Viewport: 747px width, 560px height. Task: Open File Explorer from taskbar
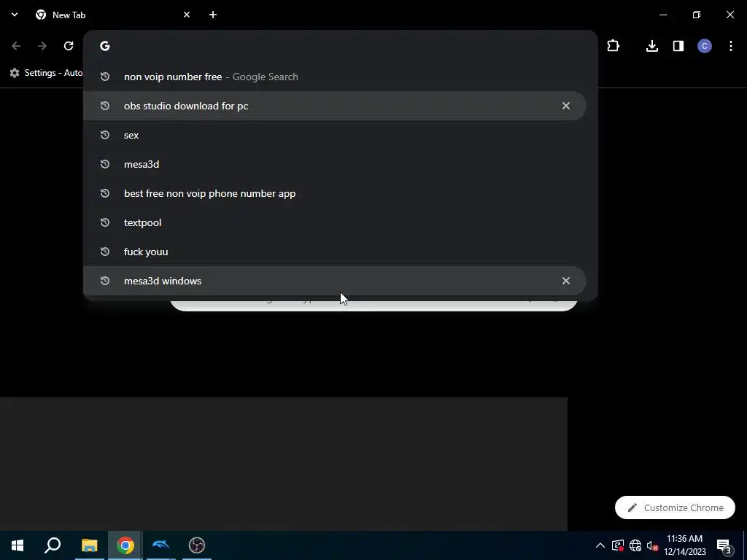point(89,545)
